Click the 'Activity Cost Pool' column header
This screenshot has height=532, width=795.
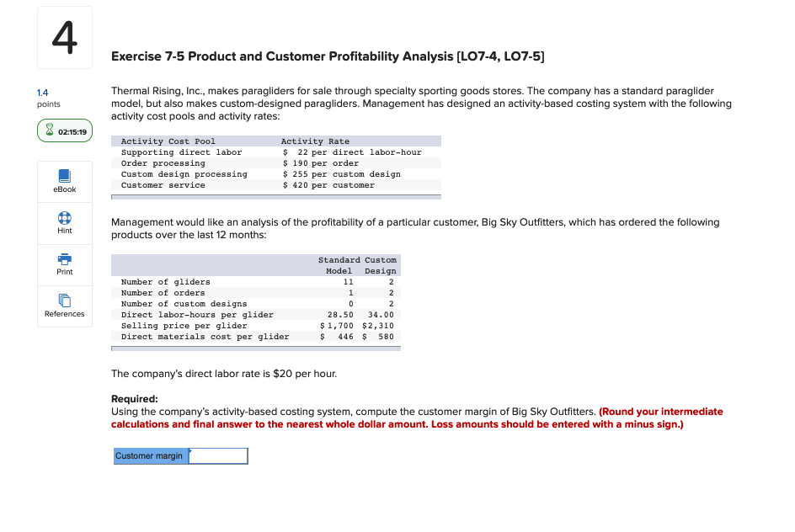168,141
